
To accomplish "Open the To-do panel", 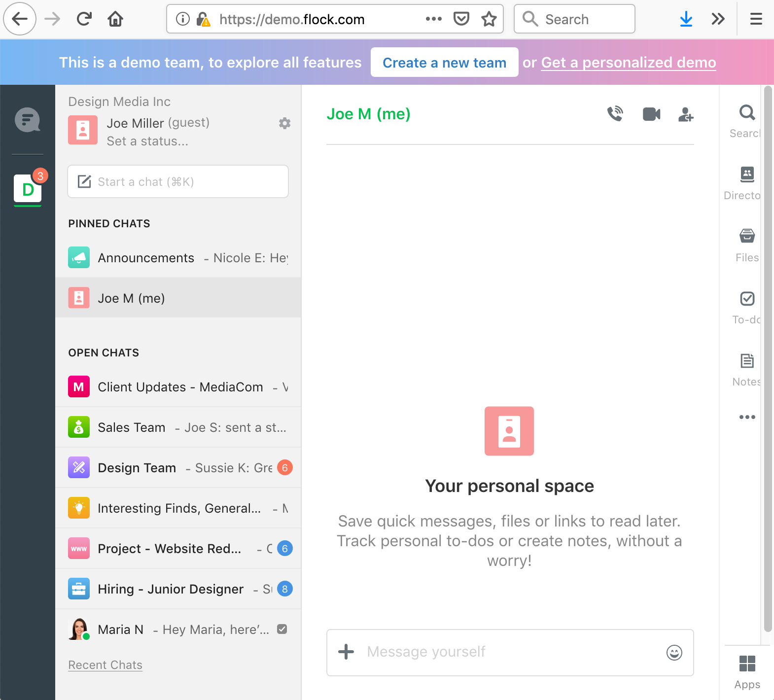I will point(747,308).
